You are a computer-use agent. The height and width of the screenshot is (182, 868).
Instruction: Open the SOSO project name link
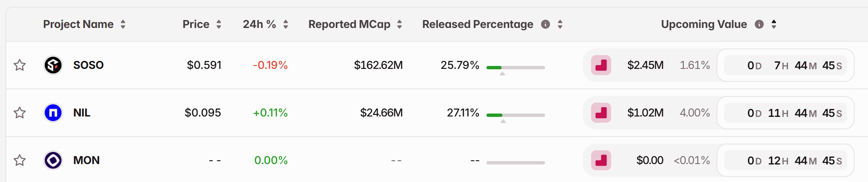(x=88, y=65)
